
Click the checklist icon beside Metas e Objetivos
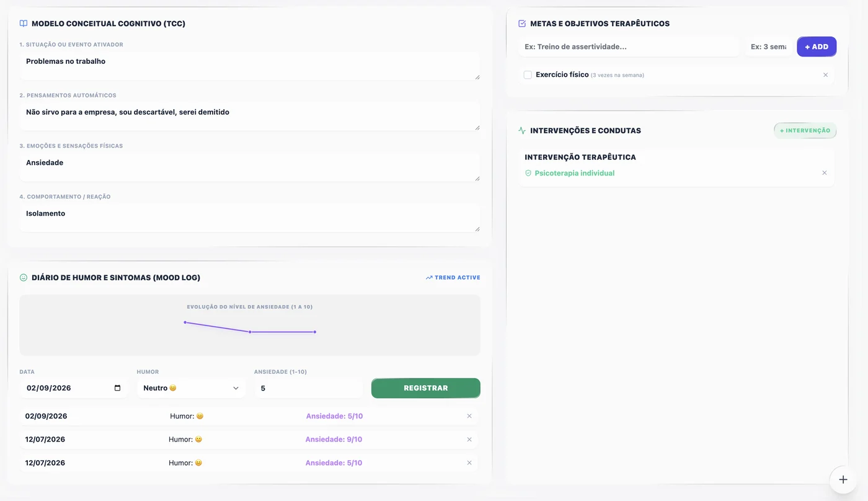click(x=522, y=24)
